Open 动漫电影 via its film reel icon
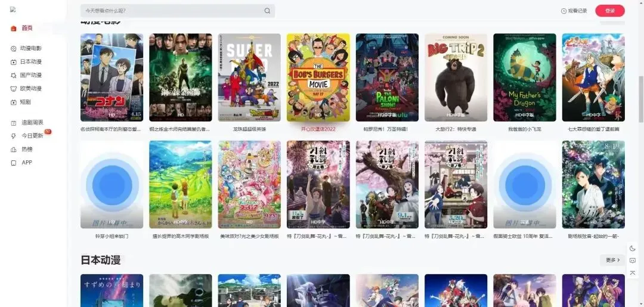This screenshot has height=307, width=644. 14,48
